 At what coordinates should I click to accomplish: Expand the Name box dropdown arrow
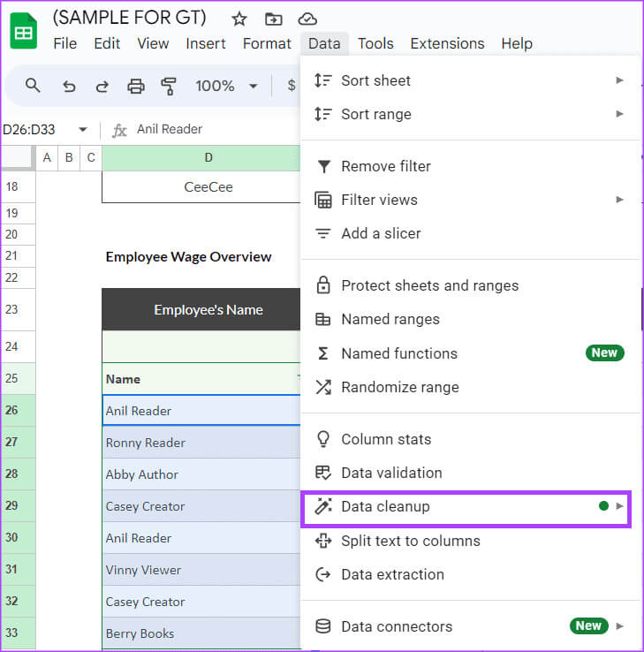pyautogui.click(x=83, y=130)
